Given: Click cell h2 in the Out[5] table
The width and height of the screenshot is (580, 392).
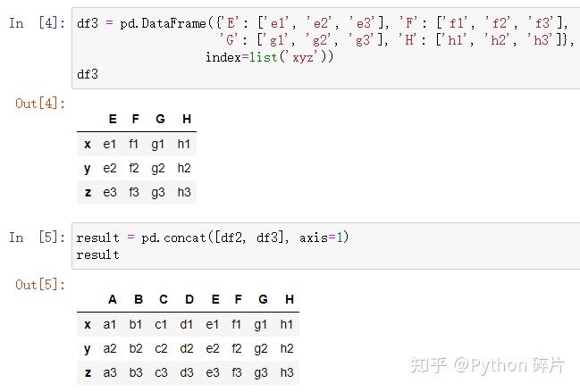Looking at the screenshot, I should pyautogui.click(x=286, y=348).
